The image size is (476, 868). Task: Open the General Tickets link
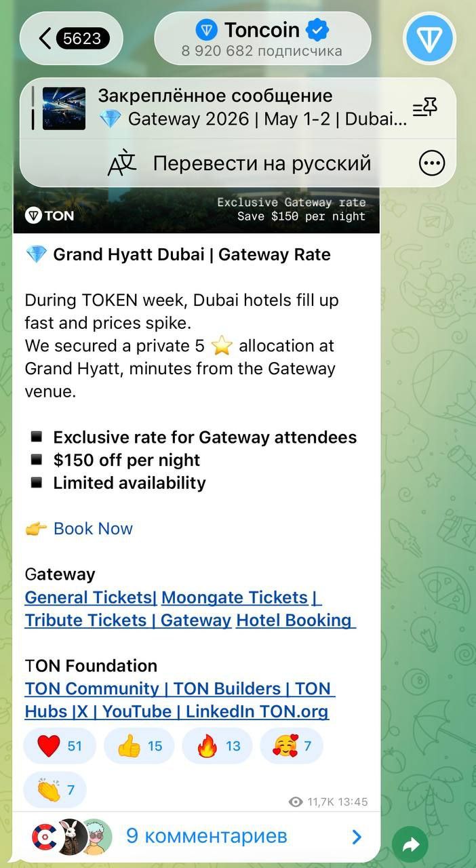[x=88, y=597]
